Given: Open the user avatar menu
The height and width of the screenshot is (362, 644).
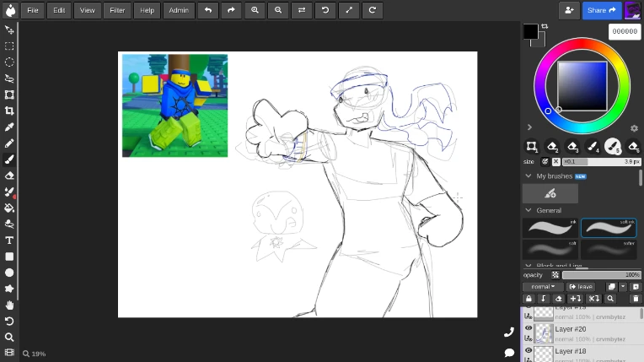Looking at the screenshot, I should coord(632,10).
